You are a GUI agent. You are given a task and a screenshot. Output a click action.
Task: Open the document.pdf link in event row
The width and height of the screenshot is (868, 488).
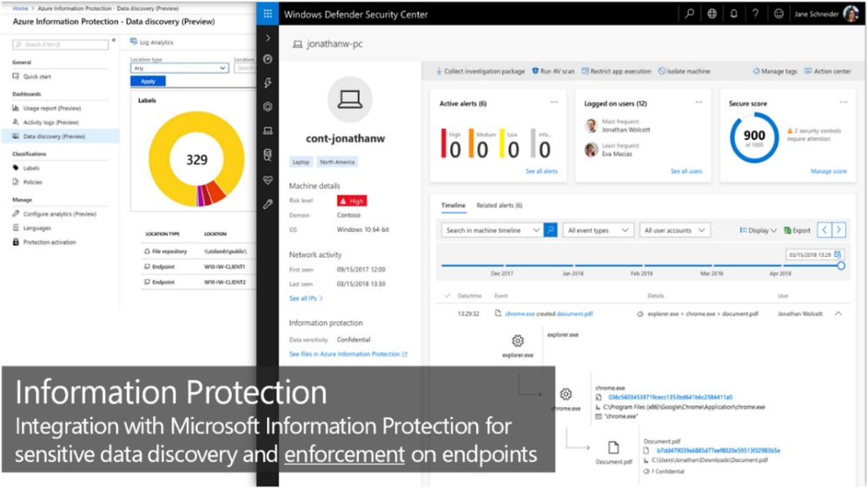pyautogui.click(x=574, y=313)
